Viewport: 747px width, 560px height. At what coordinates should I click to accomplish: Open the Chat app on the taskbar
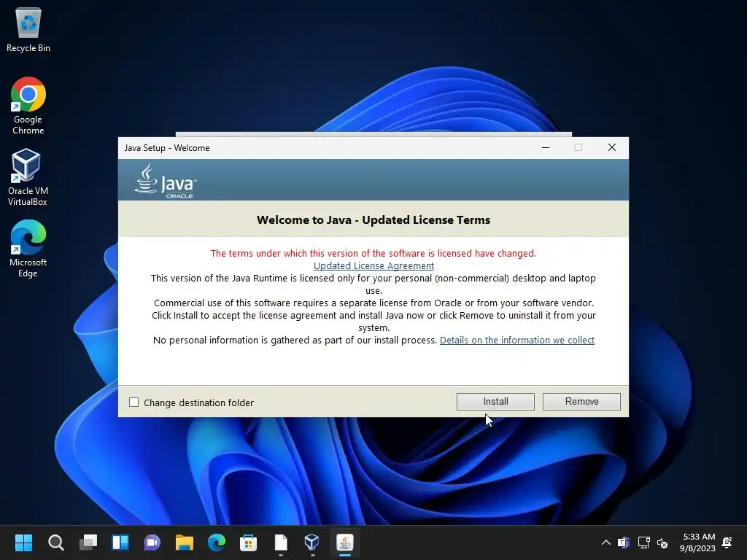(152, 542)
